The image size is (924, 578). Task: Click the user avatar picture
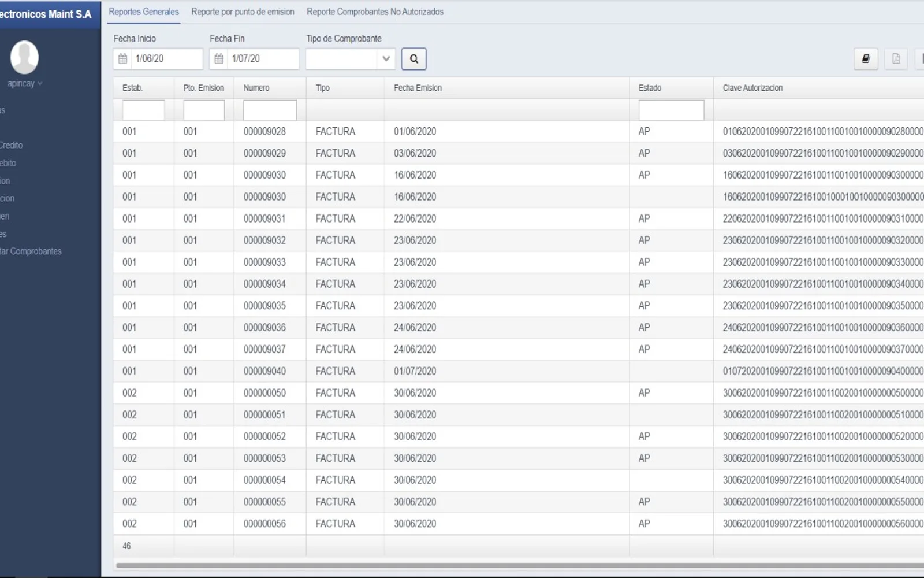coord(24,57)
